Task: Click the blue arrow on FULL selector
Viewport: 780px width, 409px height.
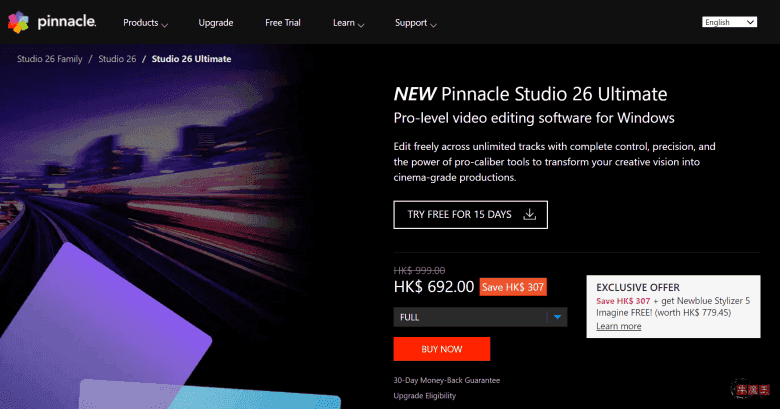Action: (558, 318)
